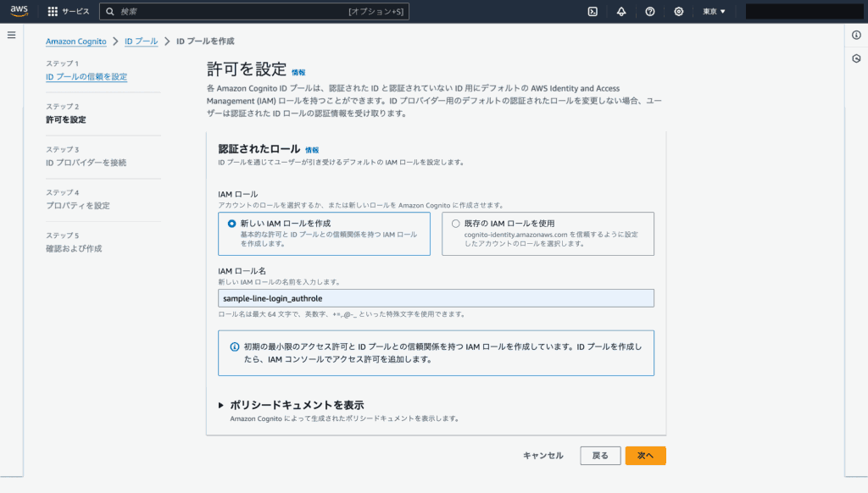The height and width of the screenshot is (493, 868).
Task: Click the ID プール breadcrumb link
Action: [141, 41]
